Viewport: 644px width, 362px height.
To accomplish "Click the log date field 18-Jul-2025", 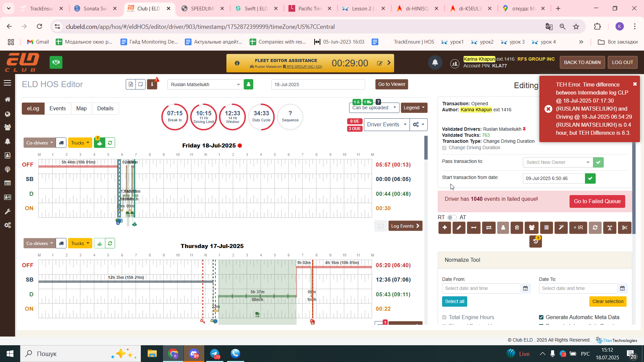I will pos(318,84).
